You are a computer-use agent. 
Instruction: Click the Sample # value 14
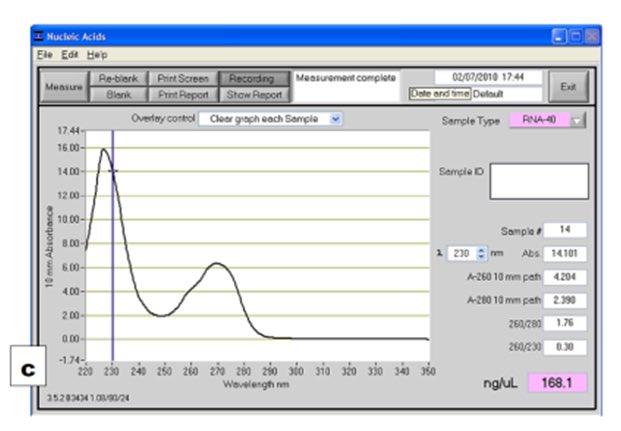pos(565,230)
